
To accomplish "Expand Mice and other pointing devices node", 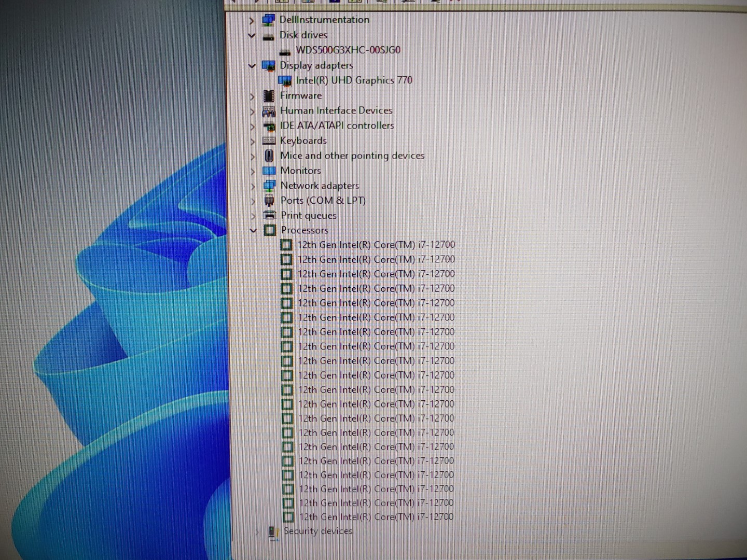I will [x=253, y=156].
